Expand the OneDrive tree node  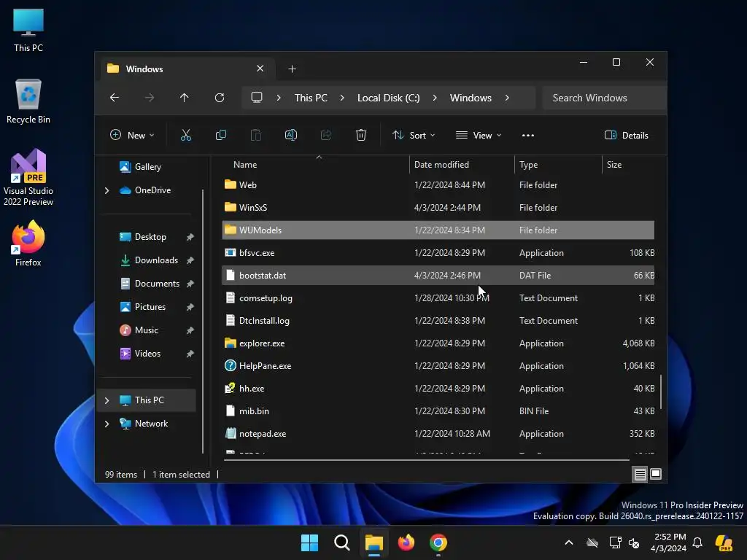107,190
